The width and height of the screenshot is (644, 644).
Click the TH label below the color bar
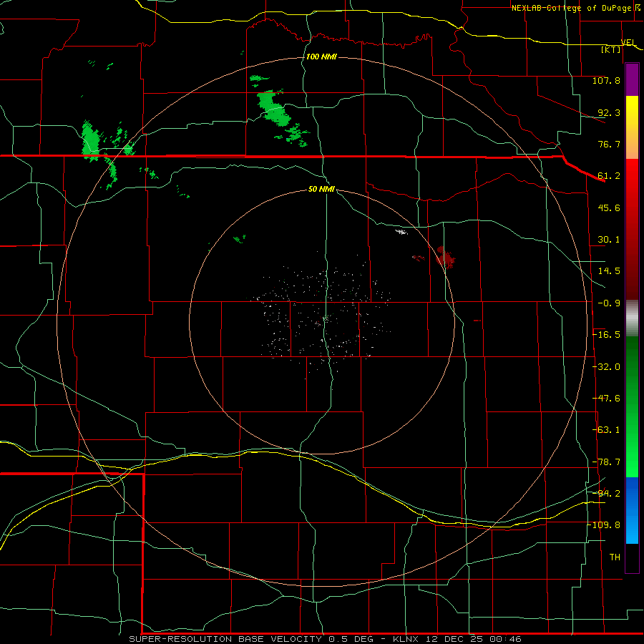[615, 557]
